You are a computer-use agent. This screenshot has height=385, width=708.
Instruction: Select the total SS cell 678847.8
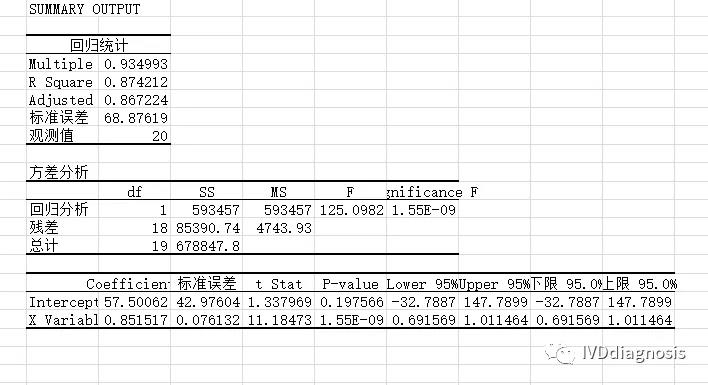click(x=208, y=246)
